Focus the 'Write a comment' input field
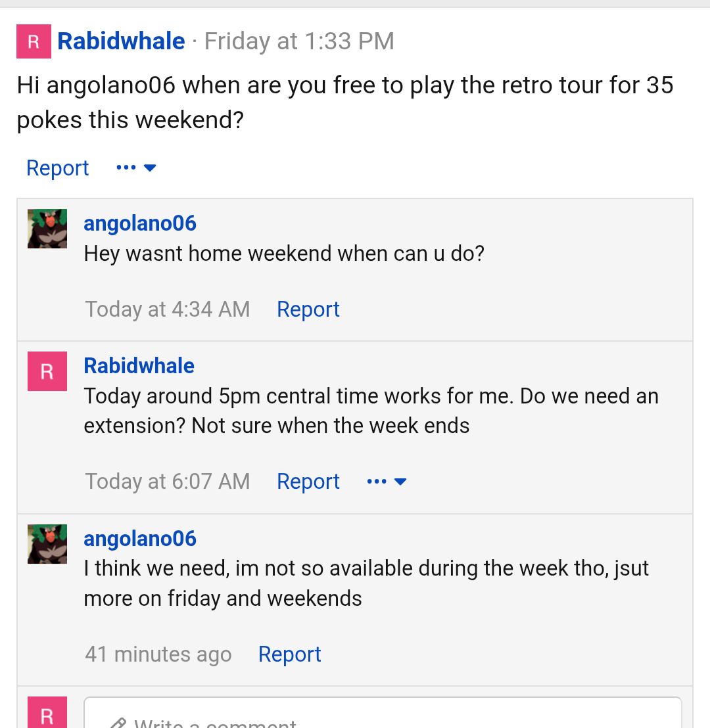The height and width of the screenshot is (728, 710). [383, 713]
